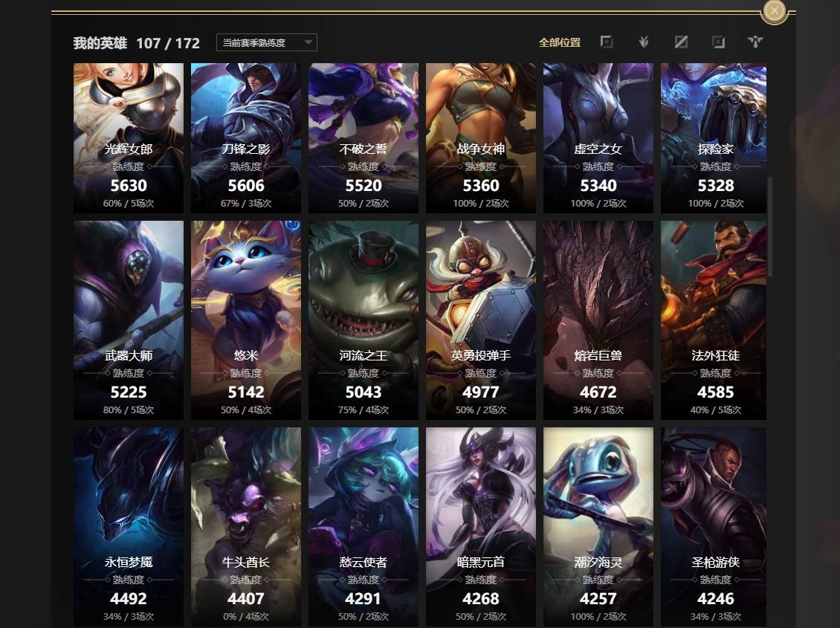Screen dimensions: 840x628
Task: Close the champion mastery window
Action: [x=774, y=10]
